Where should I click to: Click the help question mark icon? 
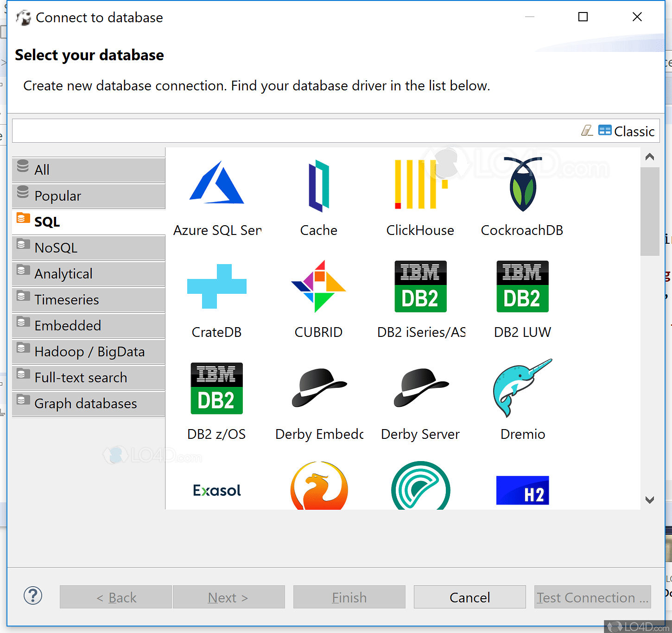tap(33, 596)
